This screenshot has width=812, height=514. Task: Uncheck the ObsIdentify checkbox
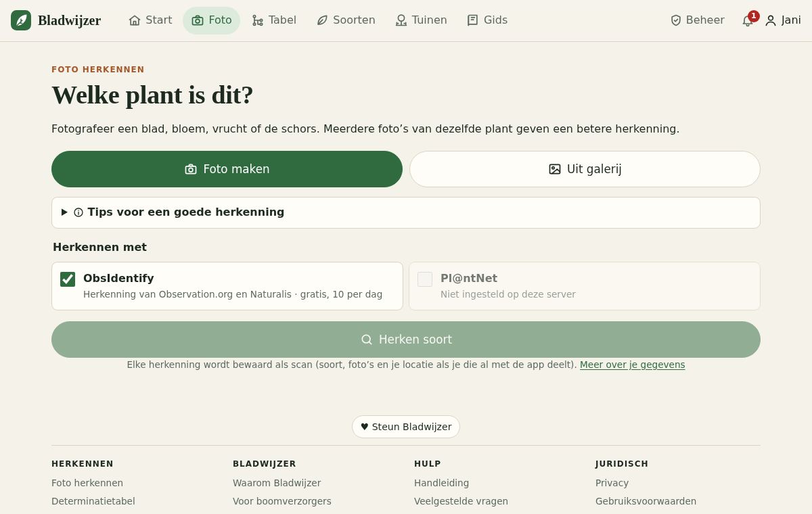[x=68, y=279]
